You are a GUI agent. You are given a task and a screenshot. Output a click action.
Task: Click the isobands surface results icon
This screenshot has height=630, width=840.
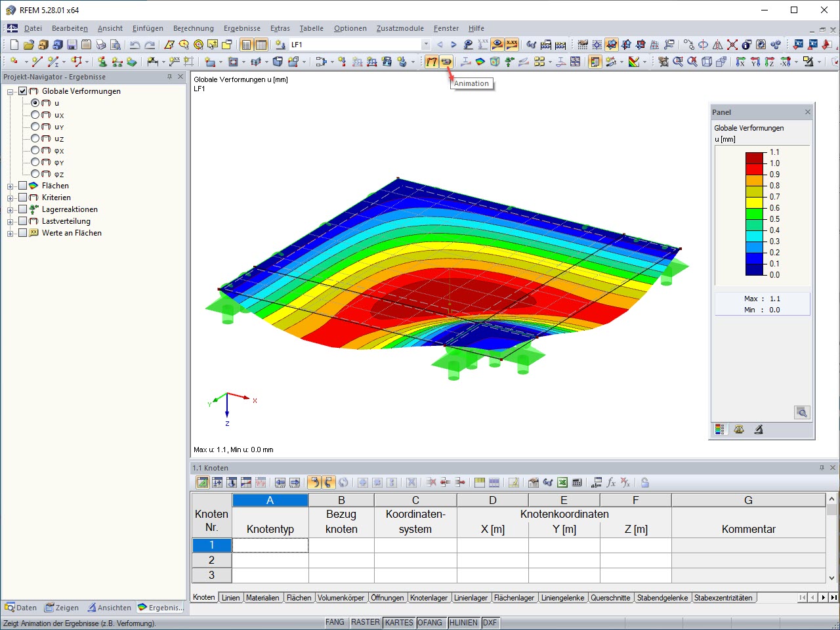[480, 62]
